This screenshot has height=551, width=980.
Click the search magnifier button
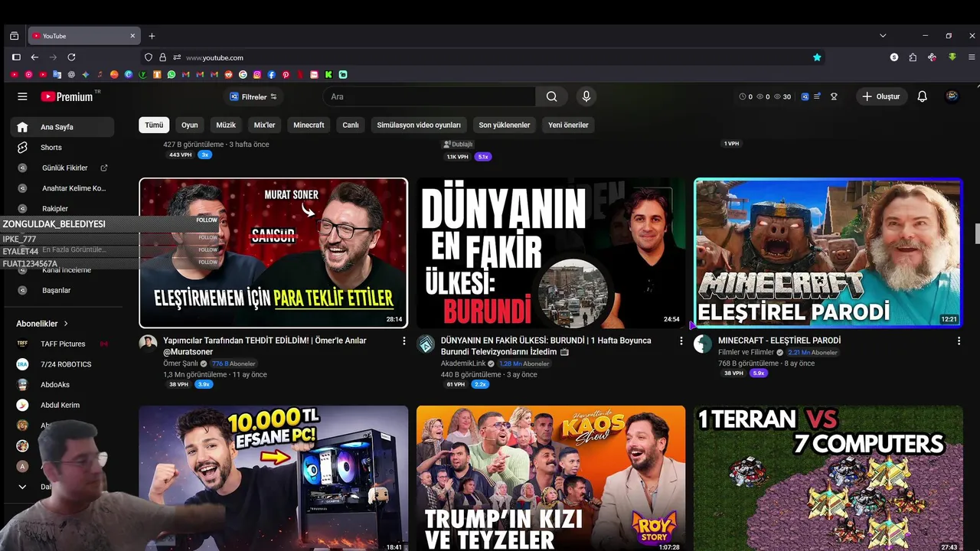551,96
